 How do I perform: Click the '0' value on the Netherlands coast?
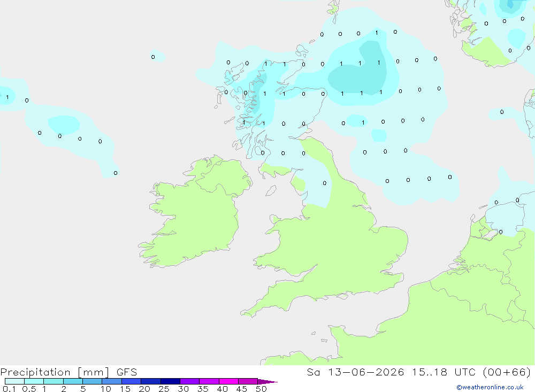click(x=501, y=232)
